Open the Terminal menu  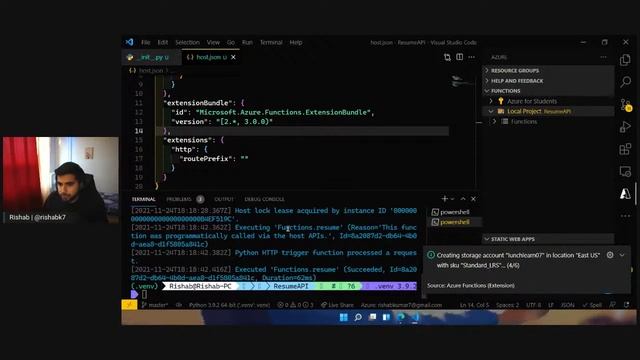pos(271,42)
